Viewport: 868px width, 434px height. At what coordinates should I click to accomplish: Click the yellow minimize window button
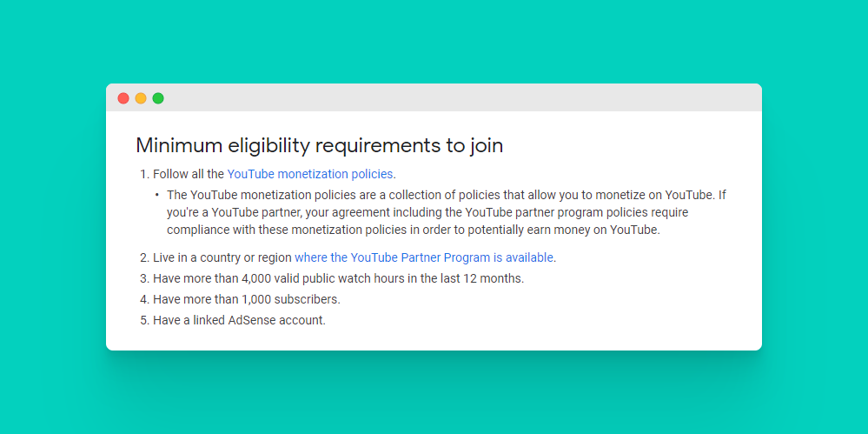click(141, 98)
